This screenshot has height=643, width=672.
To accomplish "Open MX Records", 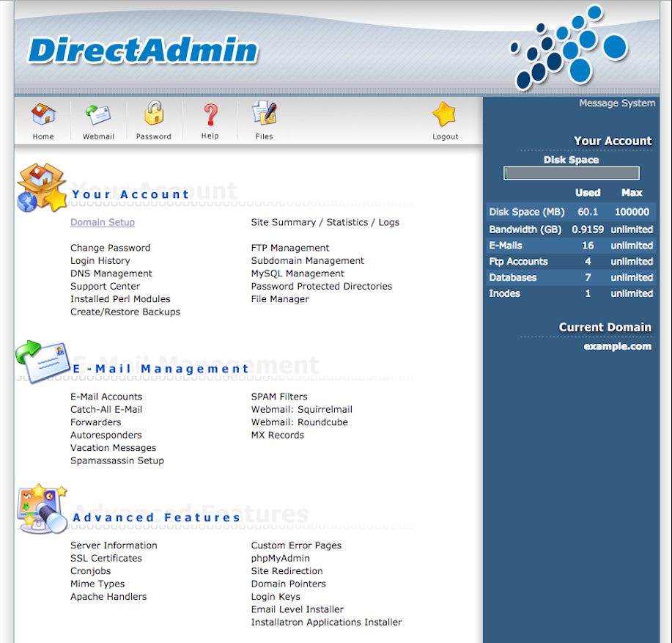I will click(277, 435).
